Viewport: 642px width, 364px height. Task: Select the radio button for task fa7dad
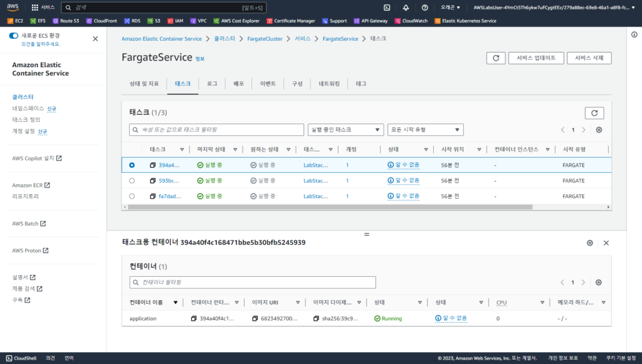pyautogui.click(x=132, y=196)
